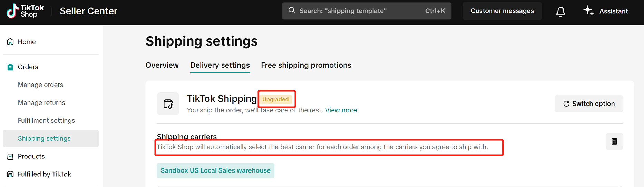This screenshot has width=644, height=187.
Task: Follow the View more link
Action: click(341, 110)
